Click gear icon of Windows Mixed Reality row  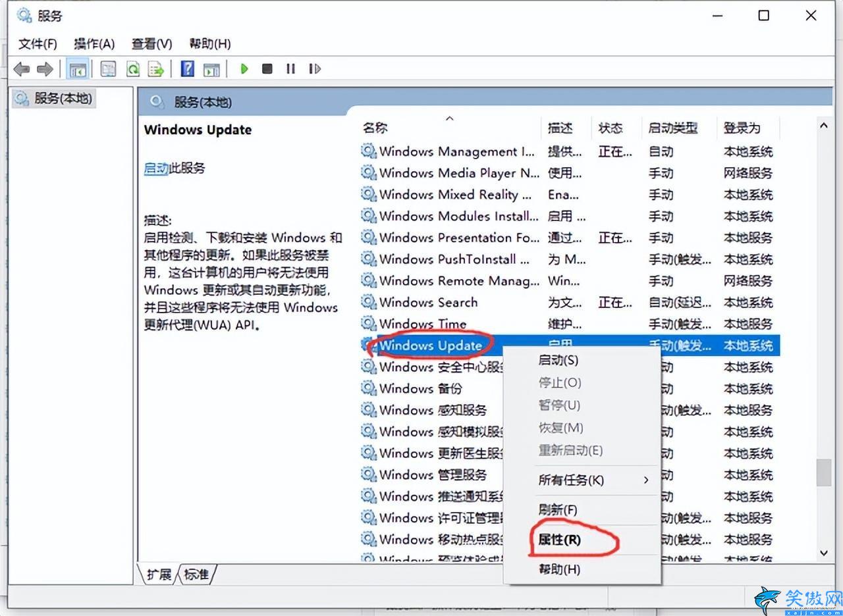click(368, 194)
